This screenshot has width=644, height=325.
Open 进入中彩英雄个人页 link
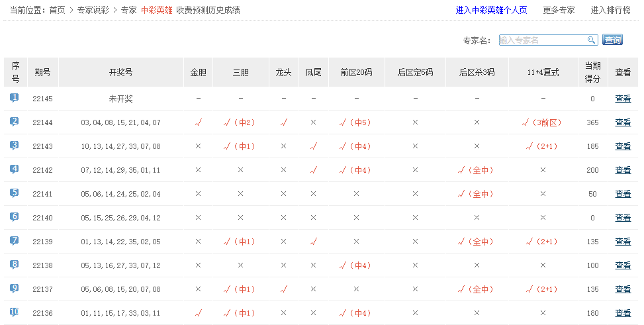(x=491, y=11)
